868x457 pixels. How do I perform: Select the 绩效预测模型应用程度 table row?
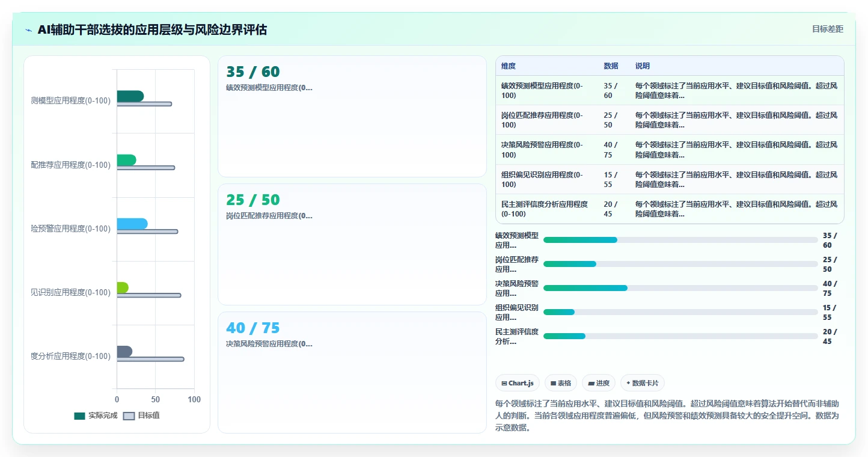tap(670, 90)
